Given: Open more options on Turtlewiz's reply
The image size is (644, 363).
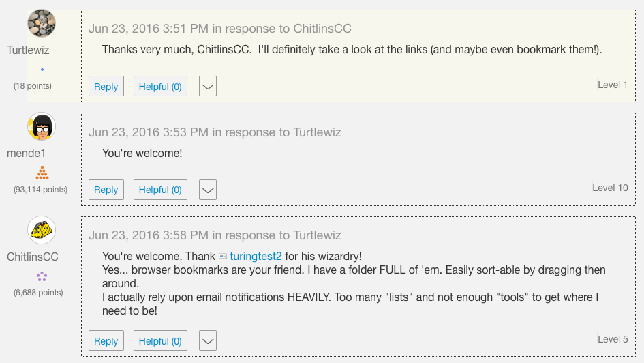Looking at the screenshot, I should point(208,87).
